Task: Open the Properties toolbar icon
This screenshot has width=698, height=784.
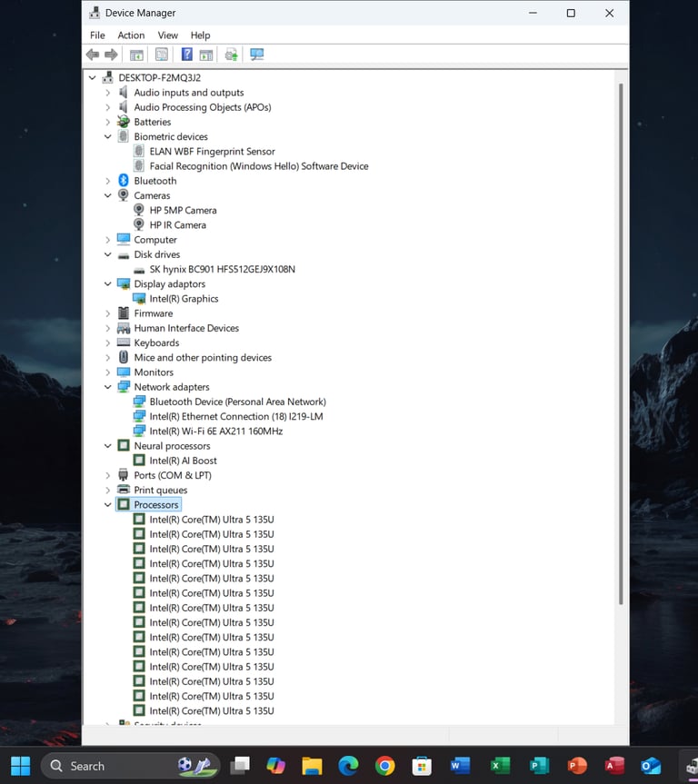Action: click(162, 55)
